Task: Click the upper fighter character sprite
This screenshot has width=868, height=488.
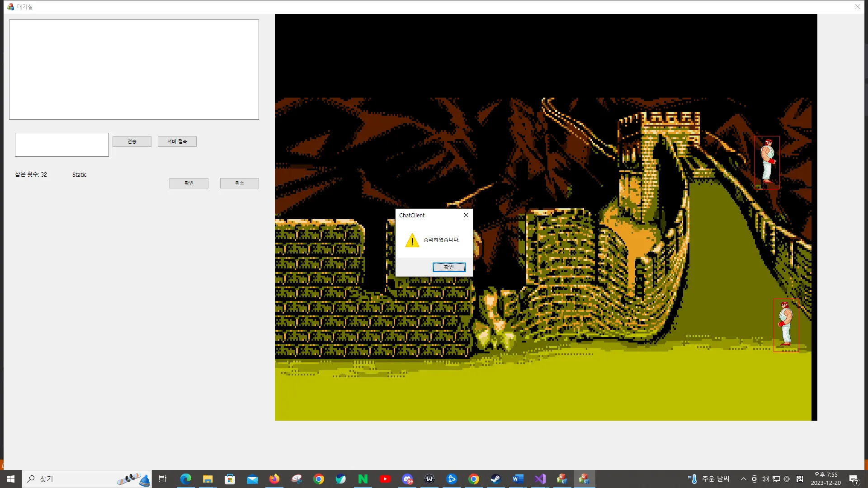Action: (x=767, y=162)
